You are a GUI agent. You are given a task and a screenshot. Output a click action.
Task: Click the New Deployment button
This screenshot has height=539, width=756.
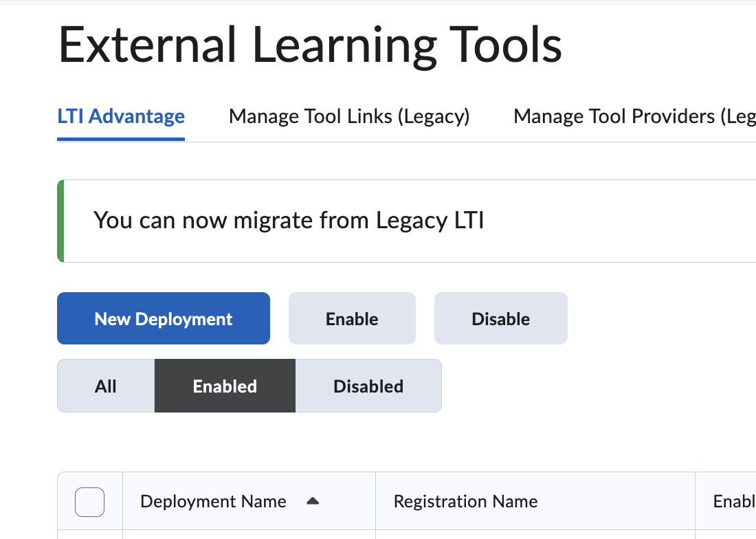tap(163, 318)
